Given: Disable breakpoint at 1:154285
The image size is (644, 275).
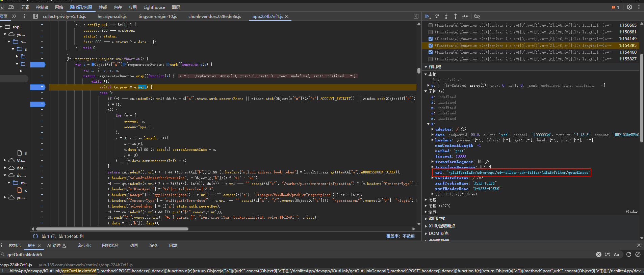Looking at the screenshot, I should coord(431,46).
